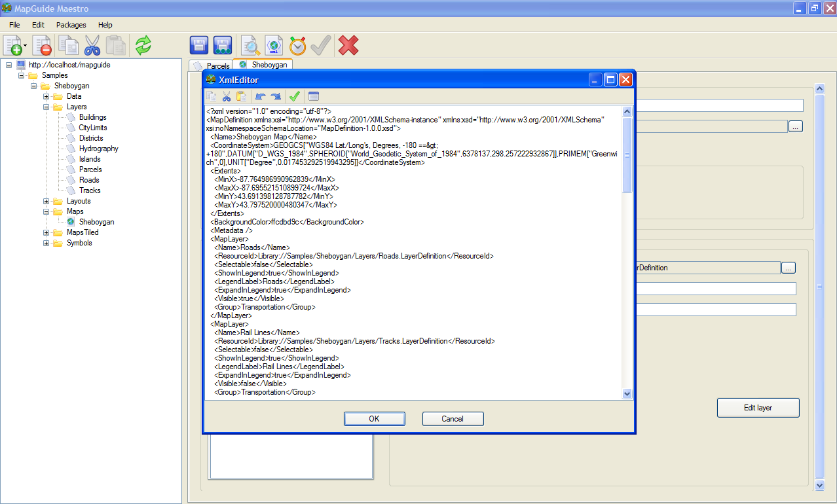Click the Undo arrow in XmlEditor toolbar
This screenshot has height=504, width=837.
[261, 96]
